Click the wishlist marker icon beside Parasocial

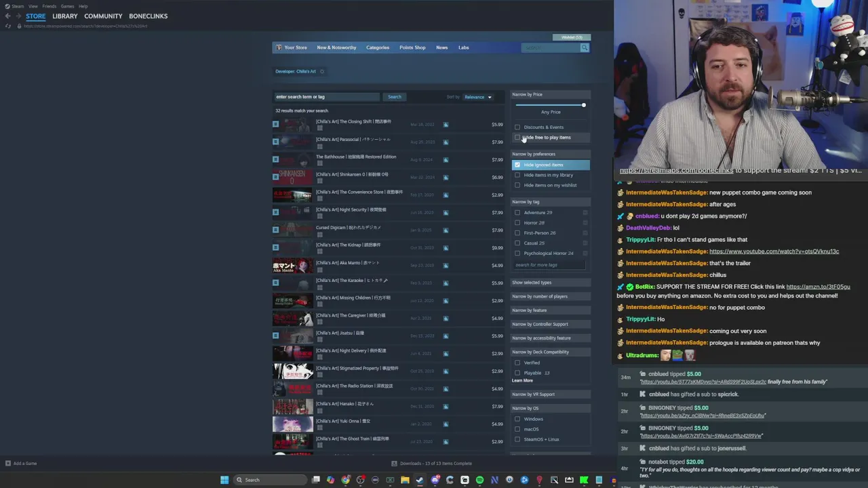pos(275,142)
